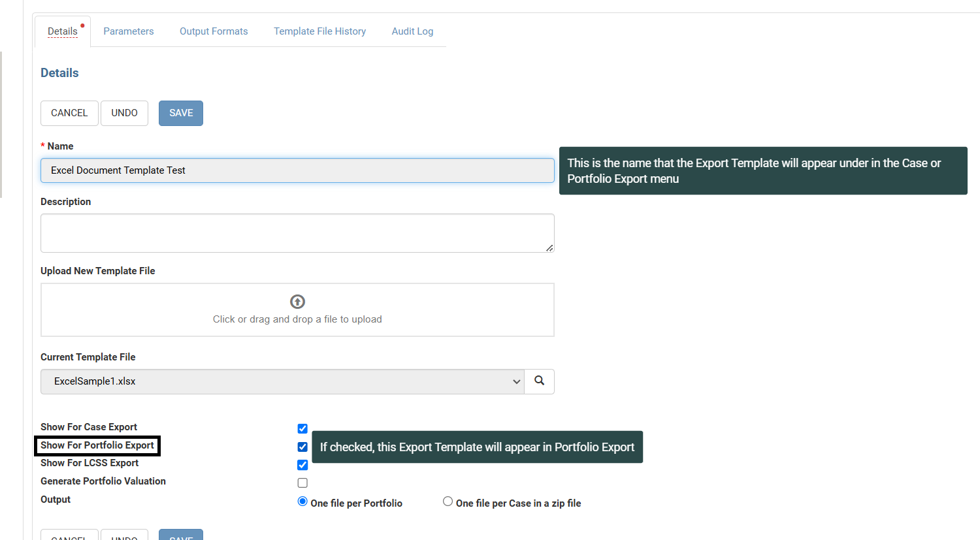Disable the Show For LCSS Export checkbox
Image resolution: width=980 pixels, height=540 pixels.
pos(302,465)
